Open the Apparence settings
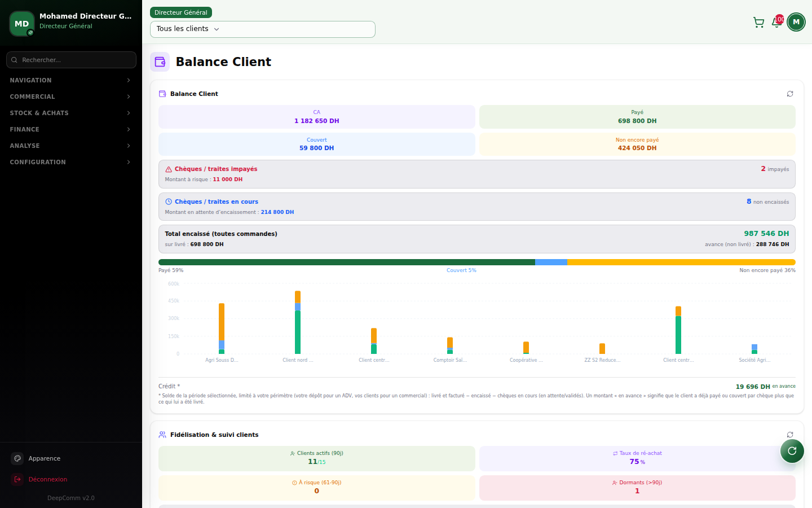Image resolution: width=812 pixels, height=508 pixels. 71,458
